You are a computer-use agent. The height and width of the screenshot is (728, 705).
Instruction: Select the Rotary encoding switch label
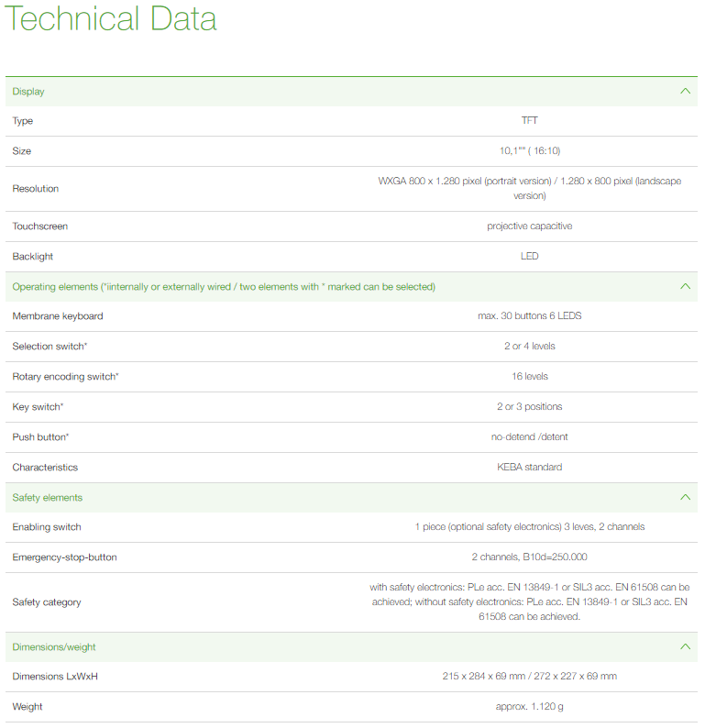coord(64,377)
